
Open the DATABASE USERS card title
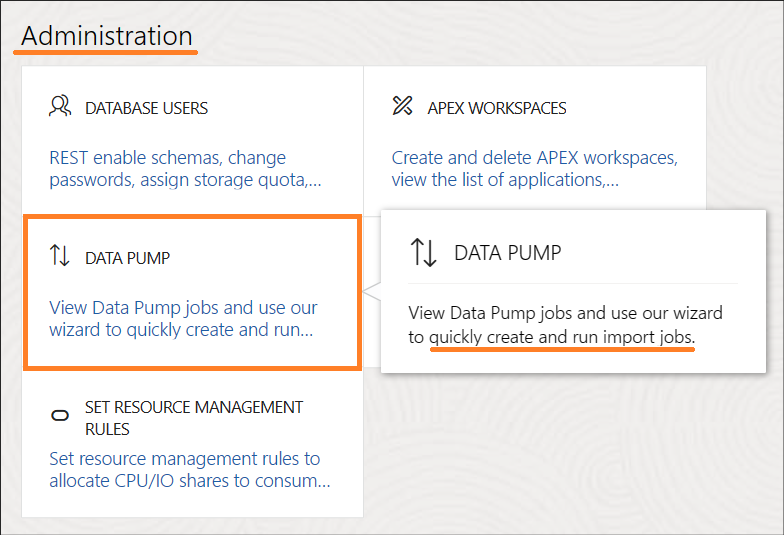(146, 108)
